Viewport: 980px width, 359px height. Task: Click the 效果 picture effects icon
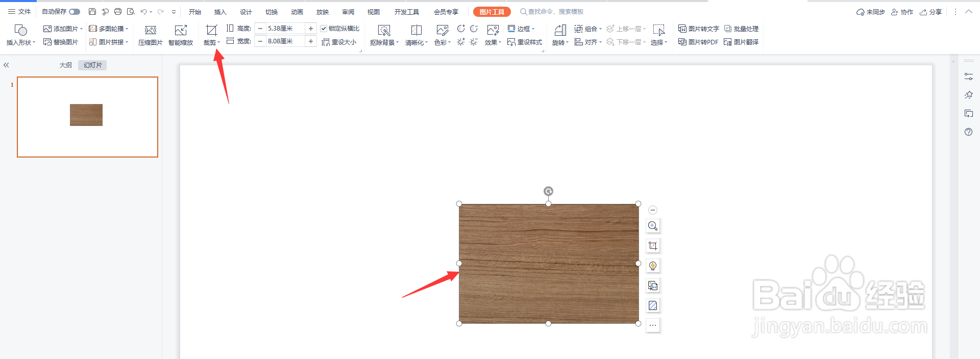[493, 31]
